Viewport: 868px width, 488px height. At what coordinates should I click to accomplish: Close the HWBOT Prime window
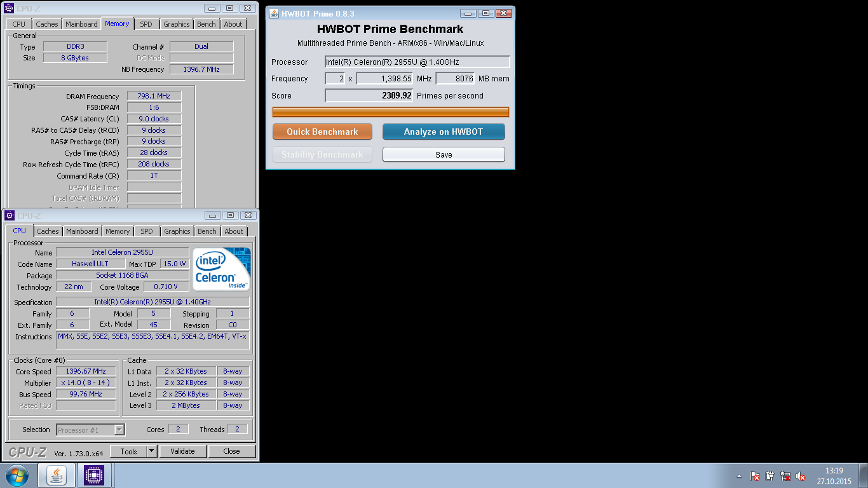click(504, 13)
